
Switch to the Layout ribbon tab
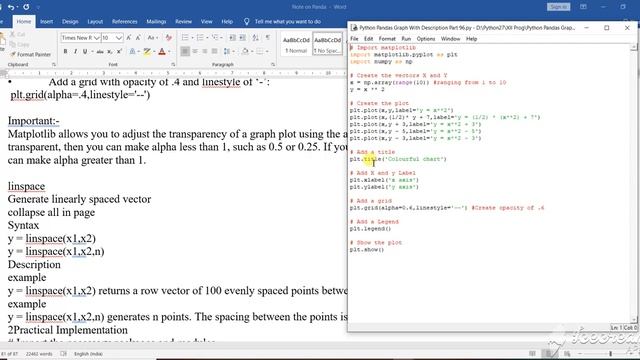click(x=95, y=22)
